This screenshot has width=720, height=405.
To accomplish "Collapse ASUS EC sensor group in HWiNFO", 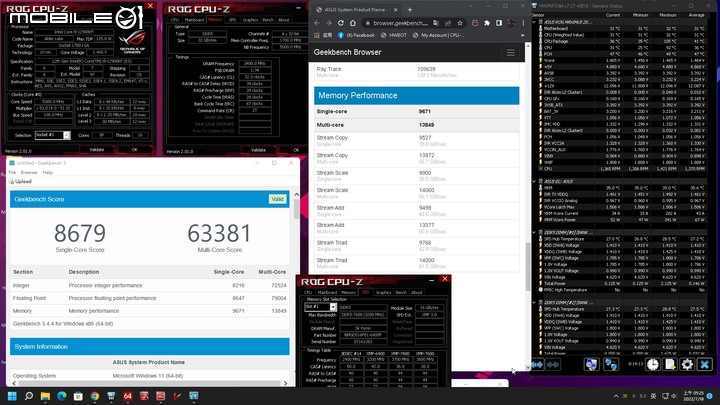I will (534, 181).
